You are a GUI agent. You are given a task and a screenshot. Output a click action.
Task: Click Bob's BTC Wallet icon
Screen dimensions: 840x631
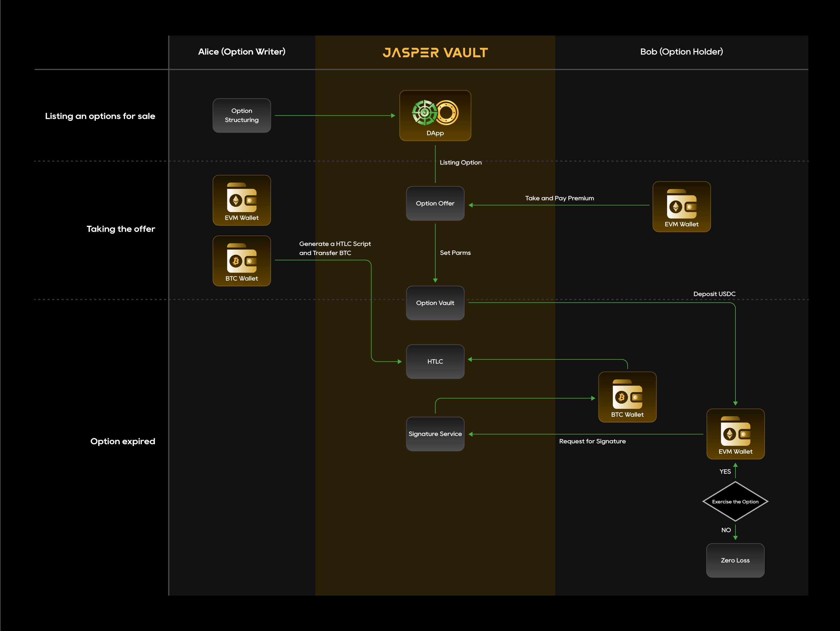coord(627,397)
